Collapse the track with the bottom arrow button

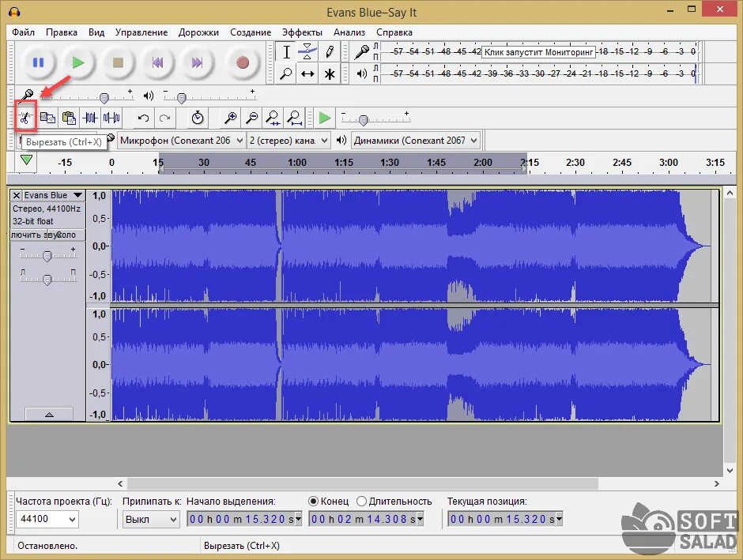(x=49, y=414)
